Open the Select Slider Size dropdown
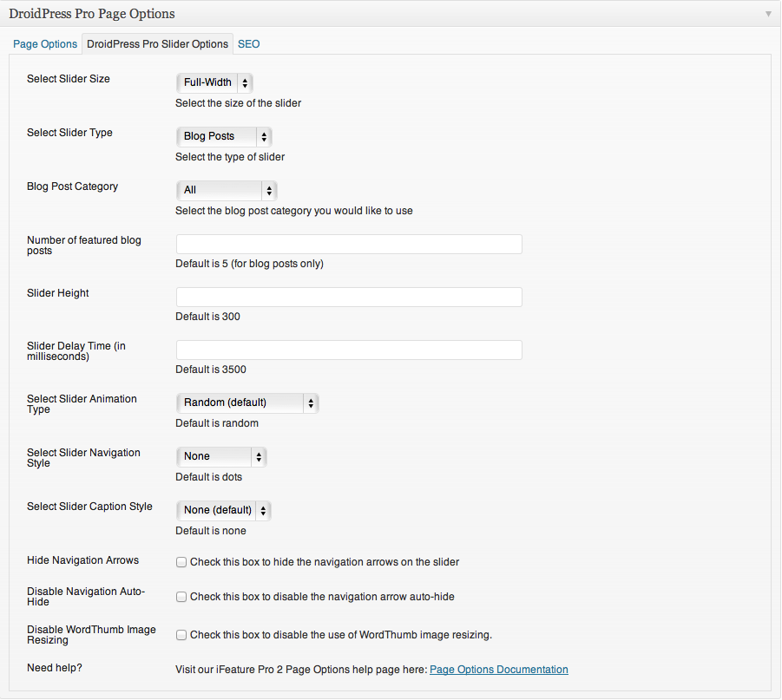The image size is (782, 700). [x=214, y=82]
